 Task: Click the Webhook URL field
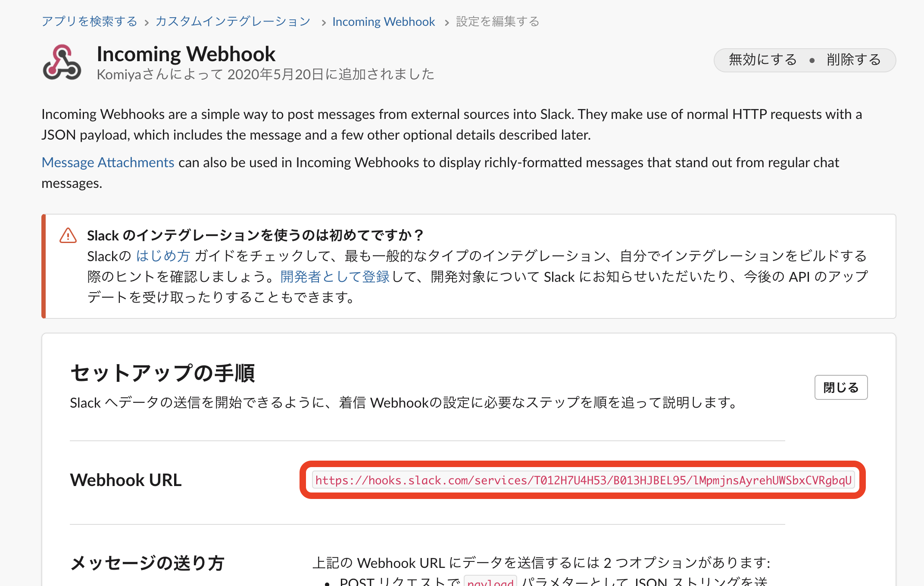[583, 480]
